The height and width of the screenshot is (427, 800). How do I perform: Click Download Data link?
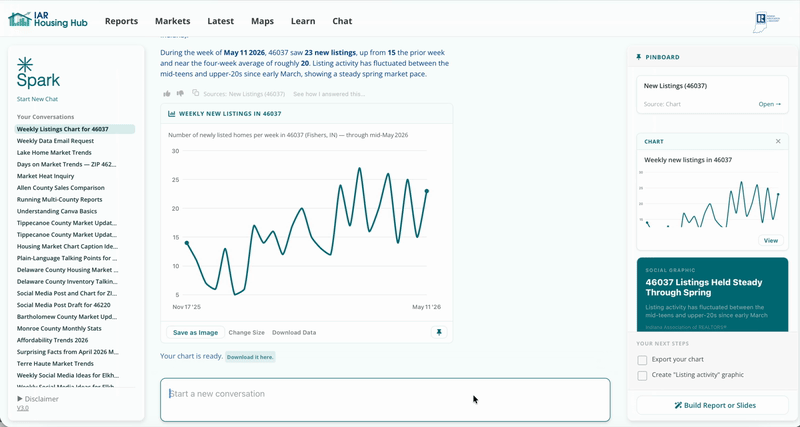click(294, 332)
